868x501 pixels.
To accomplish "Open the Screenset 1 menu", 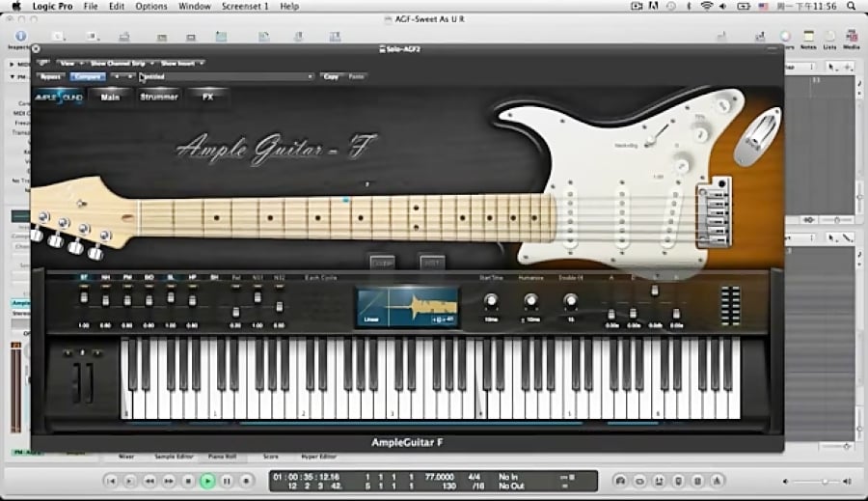I will click(x=245, y=6).
